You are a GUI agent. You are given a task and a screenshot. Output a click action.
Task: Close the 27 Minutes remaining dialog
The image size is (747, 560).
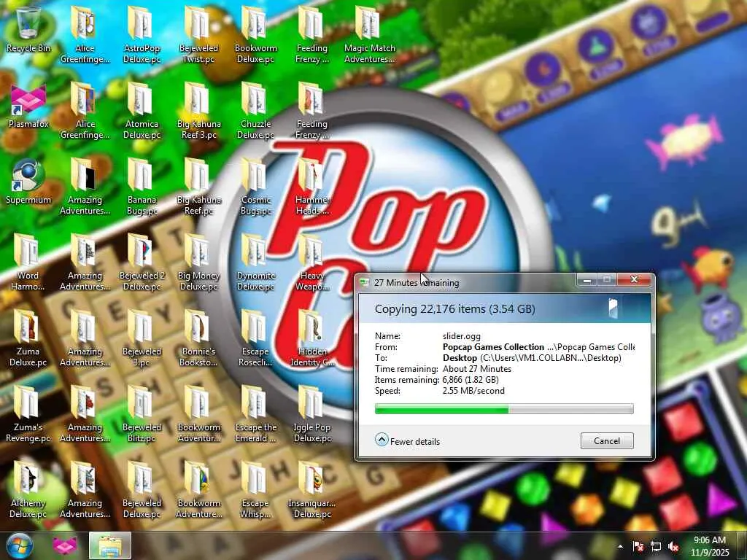coord(634,280)
